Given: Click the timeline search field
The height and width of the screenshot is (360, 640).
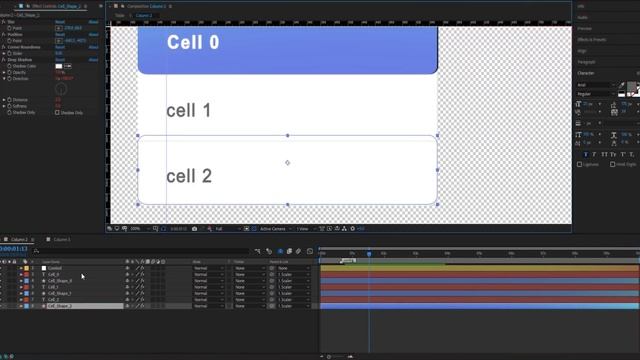Looking at the screenshot, I should [x=141, y=251].
